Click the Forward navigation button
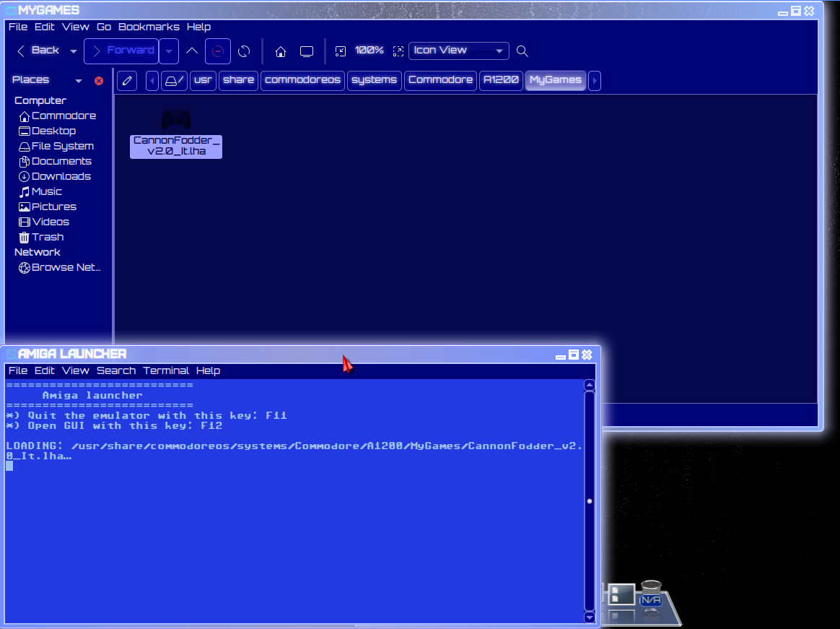Viewport: 840px width, 629px height. click(x=122, y=51)
